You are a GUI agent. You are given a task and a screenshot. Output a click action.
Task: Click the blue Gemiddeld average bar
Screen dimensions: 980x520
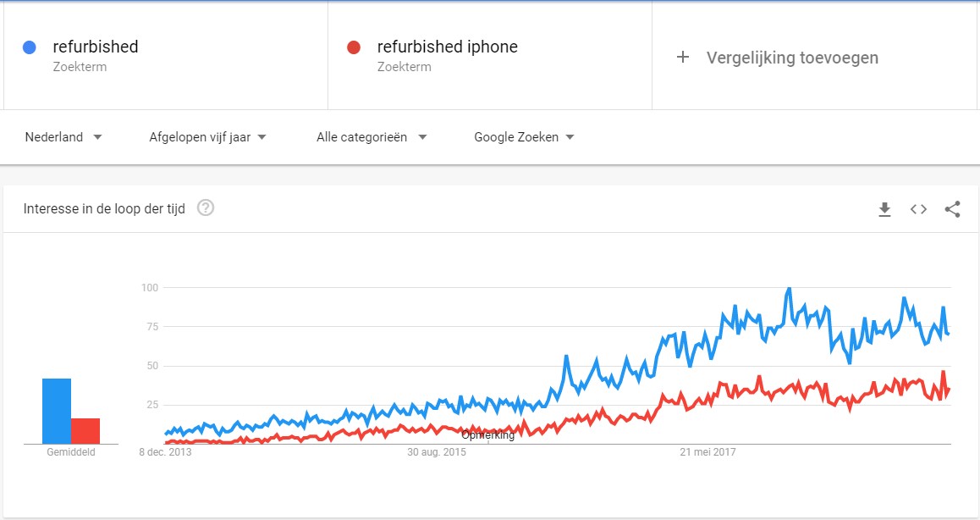click(x=57, y=411)
